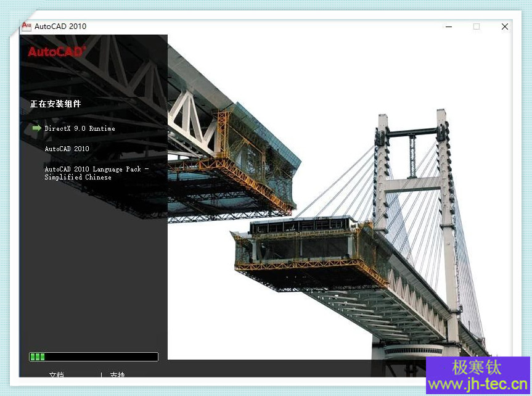Click the installation progress bar
Viewport: 532px width, 396px height.
point(94,357)
